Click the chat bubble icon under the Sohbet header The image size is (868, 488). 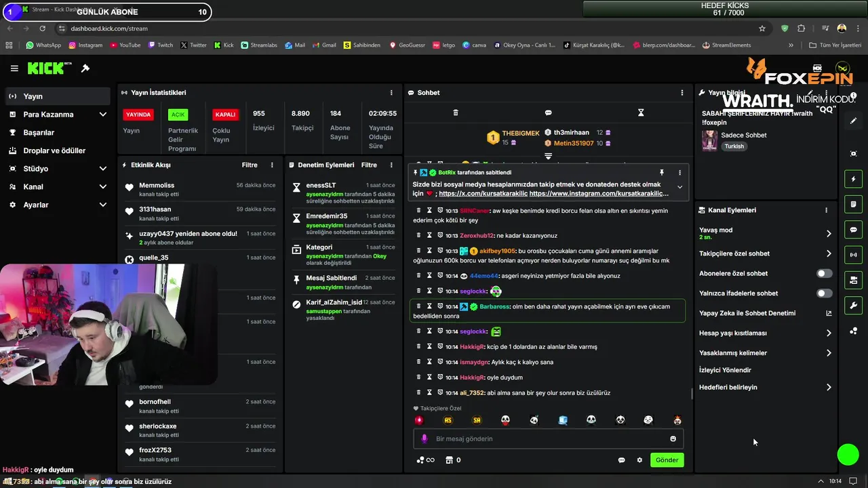click(x=548, y=113)
